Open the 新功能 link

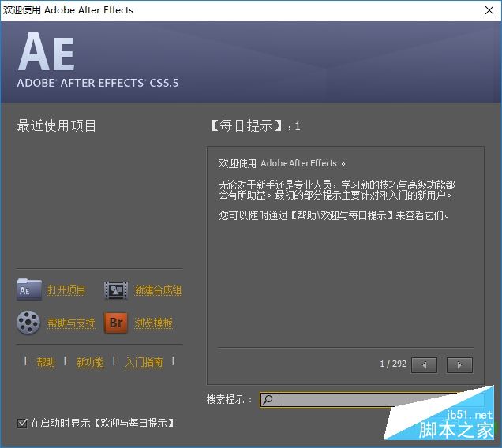pos(90,362)
